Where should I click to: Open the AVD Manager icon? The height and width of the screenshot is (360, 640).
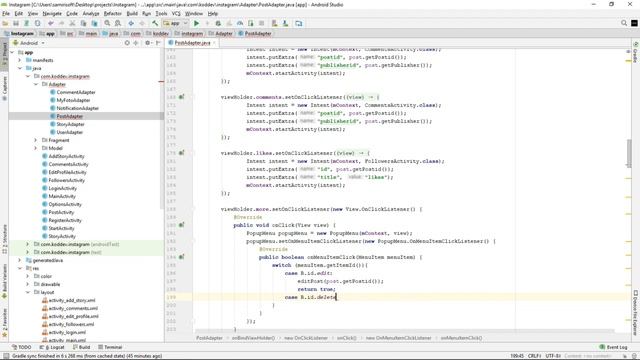(x=274, y=23)
